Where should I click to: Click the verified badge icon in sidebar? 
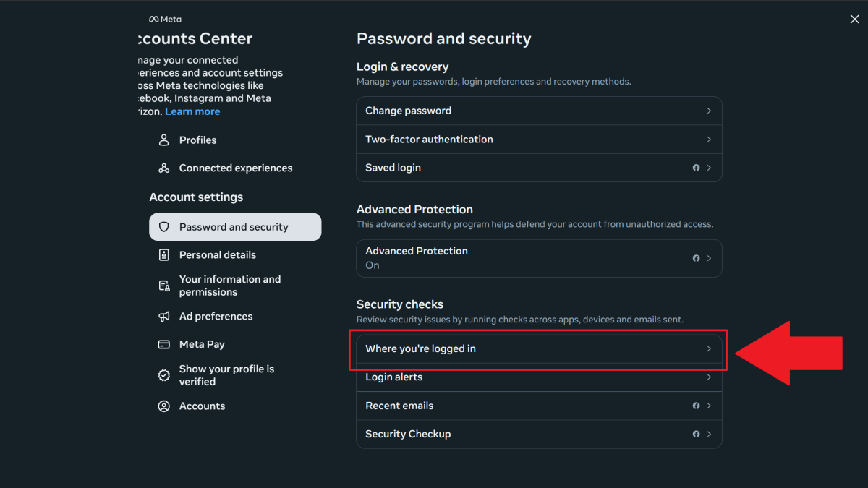(163, 375)
